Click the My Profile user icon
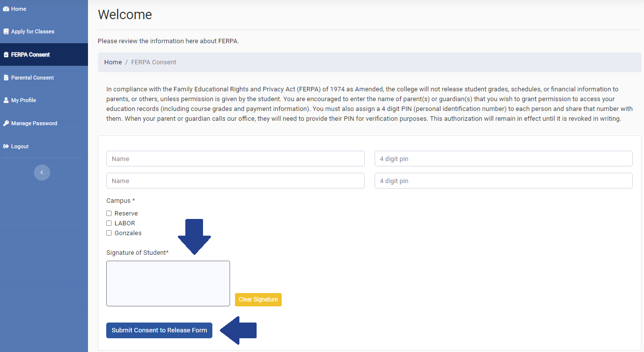 coord(6,100)
